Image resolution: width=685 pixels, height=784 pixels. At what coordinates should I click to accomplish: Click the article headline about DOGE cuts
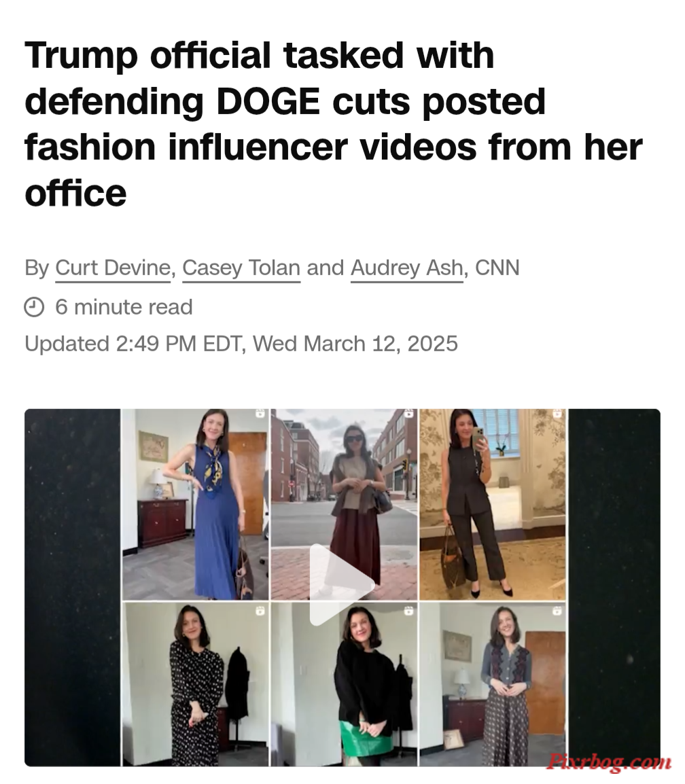[x=334, y=124]
